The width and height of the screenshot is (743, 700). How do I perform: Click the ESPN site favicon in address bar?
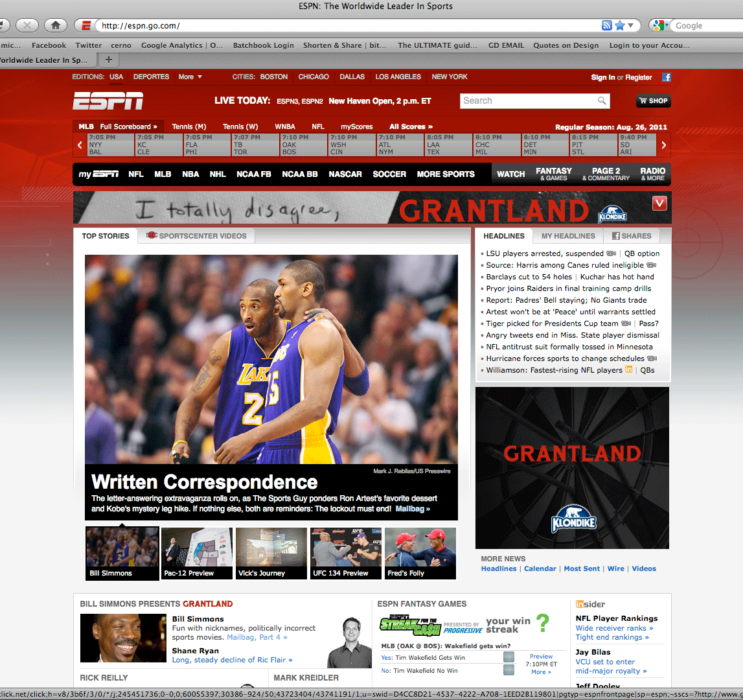[x=86, y=26]
